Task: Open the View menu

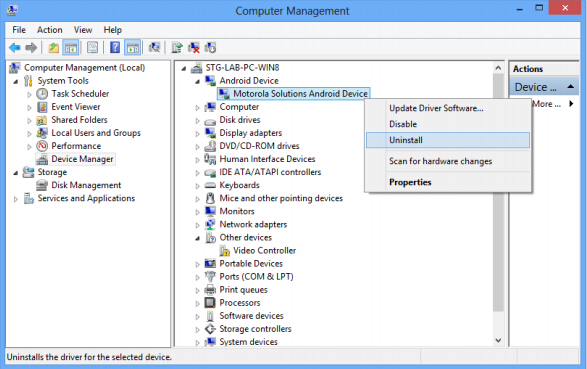Action: point(83,30)
